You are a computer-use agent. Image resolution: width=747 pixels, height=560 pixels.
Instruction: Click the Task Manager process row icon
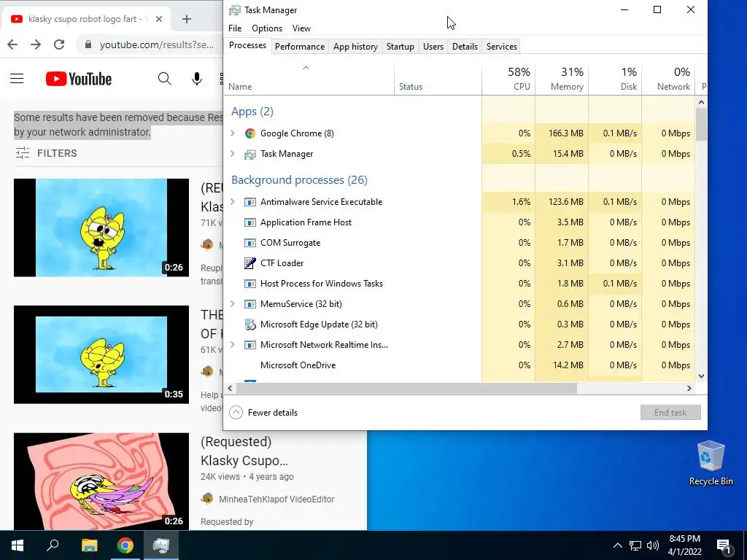click(250, 154)
